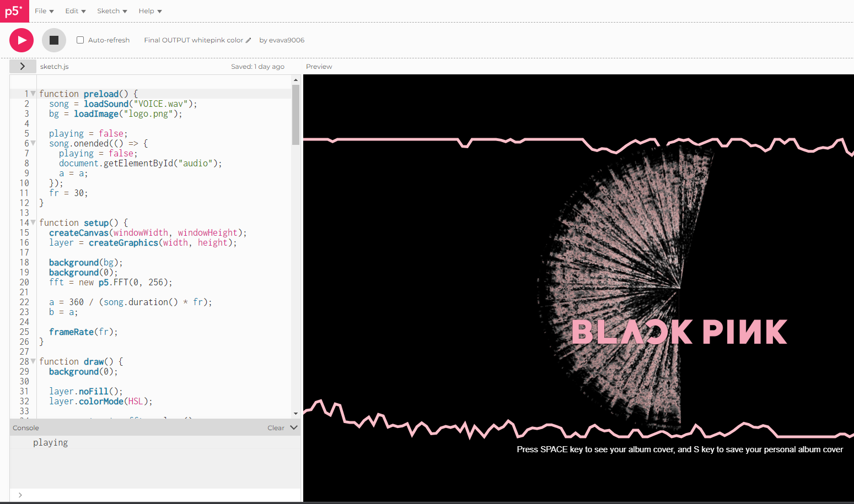This screenshot has width=854, height=504.
Task: Edit the sketch name with the pencil icon
Action: tap(248, 40)
